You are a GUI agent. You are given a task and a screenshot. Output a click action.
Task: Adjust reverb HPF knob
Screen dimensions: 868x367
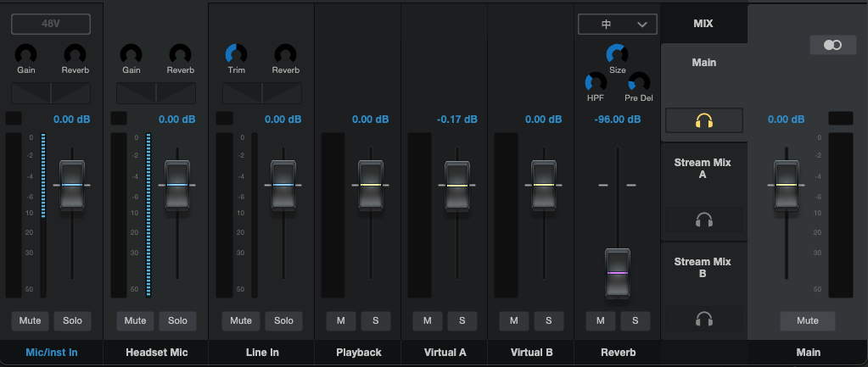coord(596,83)
